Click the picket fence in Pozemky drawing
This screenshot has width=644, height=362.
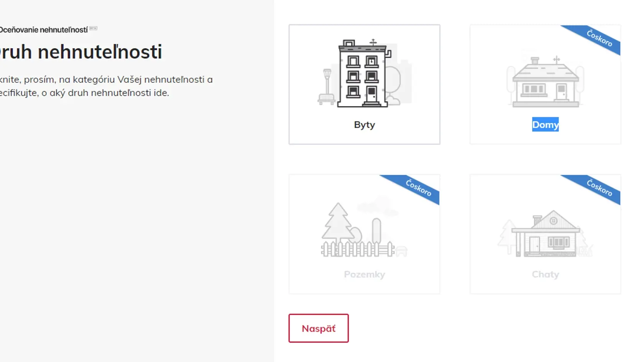point(358,249)
